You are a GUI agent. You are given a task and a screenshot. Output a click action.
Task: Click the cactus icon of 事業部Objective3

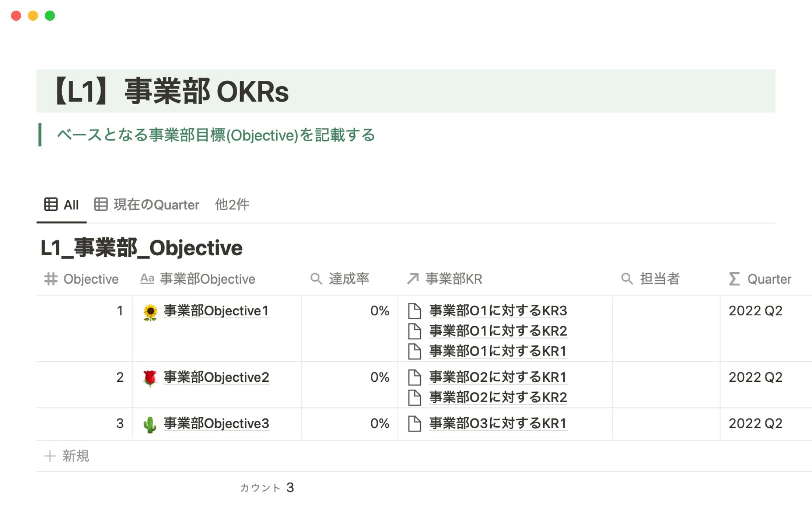(150, 424)
